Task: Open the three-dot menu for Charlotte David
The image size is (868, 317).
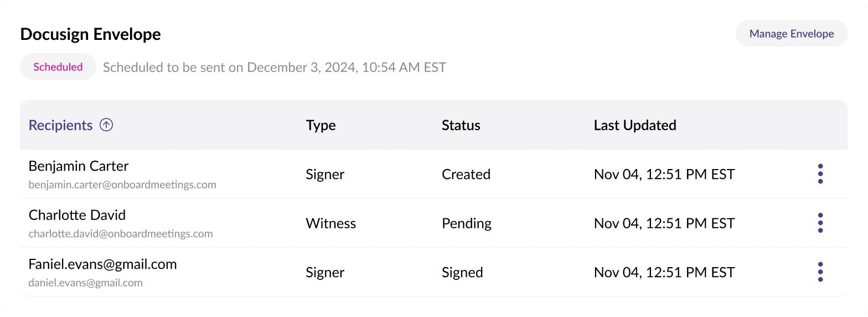Action: pyautogui.click(x=820, y=223)
